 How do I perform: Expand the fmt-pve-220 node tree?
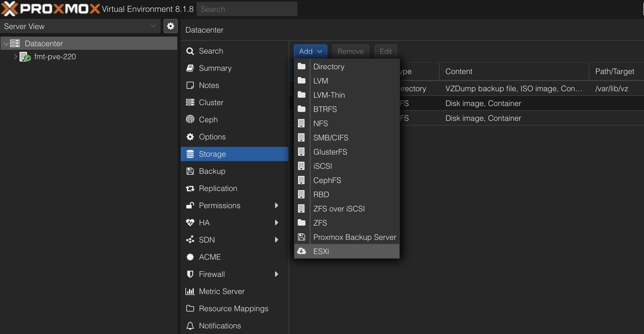click(x=15, y=56)
